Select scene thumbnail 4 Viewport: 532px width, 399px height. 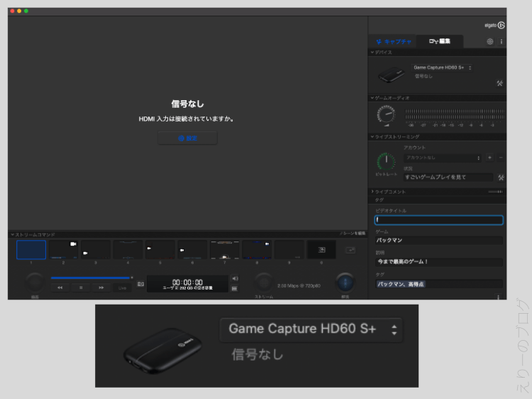tap(128, 250)
